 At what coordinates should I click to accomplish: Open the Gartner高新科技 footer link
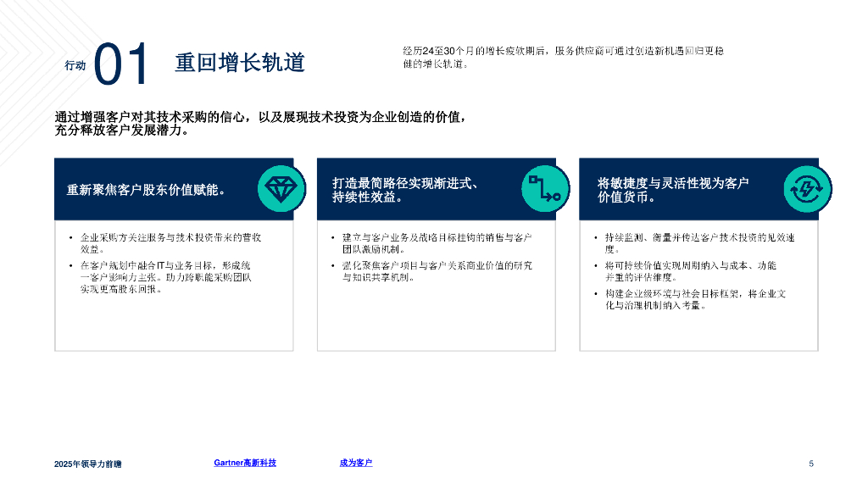coord(245,463)
